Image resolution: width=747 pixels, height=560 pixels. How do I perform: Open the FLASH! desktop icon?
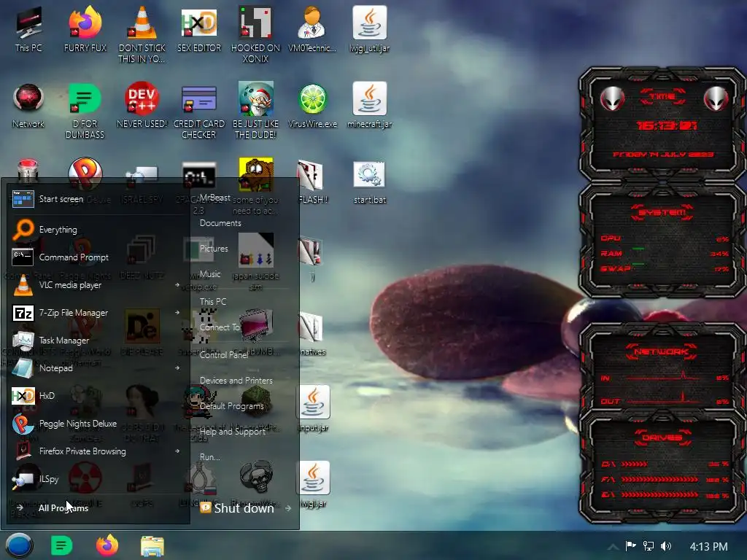point(312,182)
